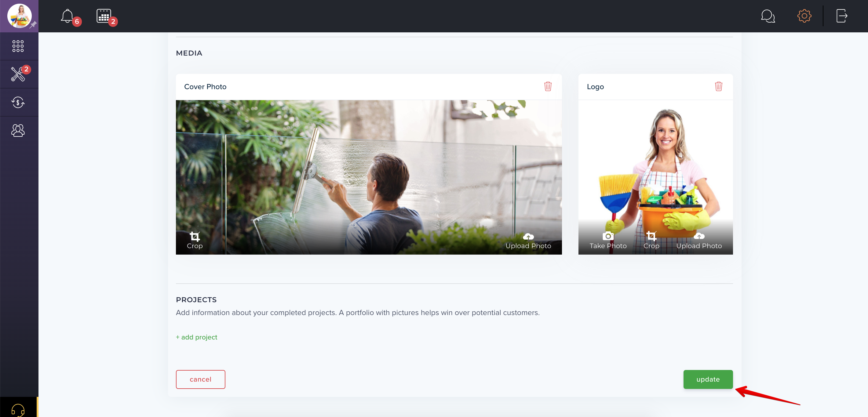868x417 pixels.
Task: Open the settings gear icon
Action: (804, 16)
